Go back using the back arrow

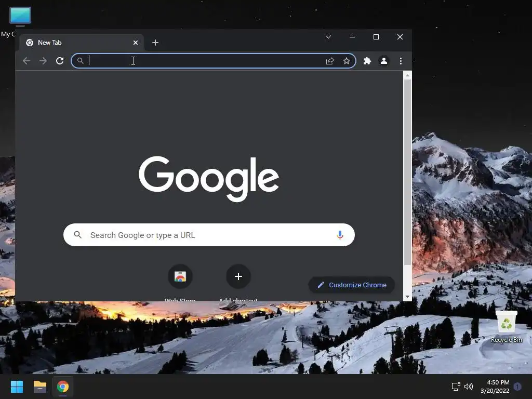point(26,61)
